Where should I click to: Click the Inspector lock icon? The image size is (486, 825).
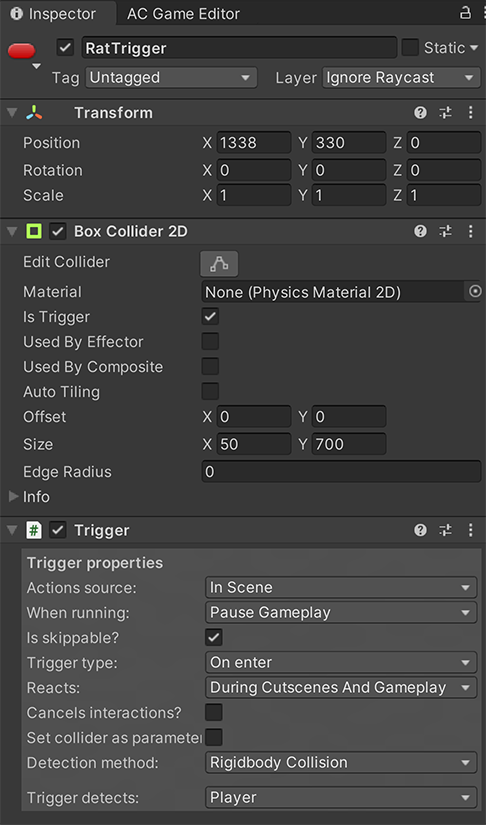[465, 13]
